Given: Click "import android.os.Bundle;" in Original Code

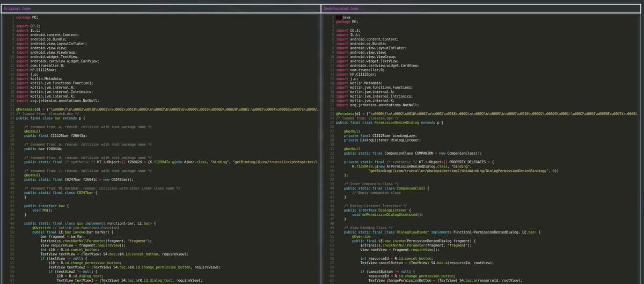Looking at the screenshot, I should click(x=40, y=38).
